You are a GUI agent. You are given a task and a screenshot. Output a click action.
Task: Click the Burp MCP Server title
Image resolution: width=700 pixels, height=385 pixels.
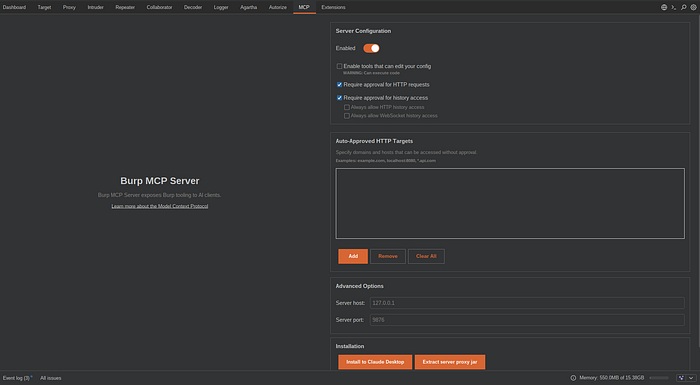click(160, 181)
